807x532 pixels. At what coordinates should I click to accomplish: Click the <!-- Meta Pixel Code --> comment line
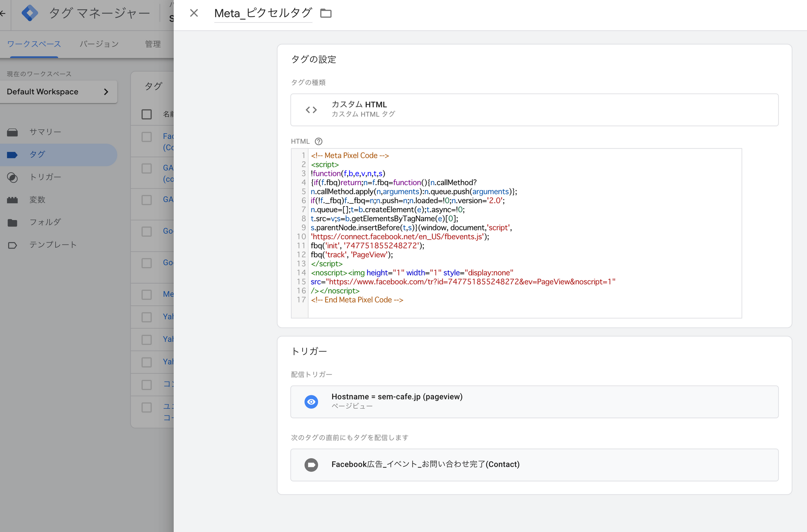[x=350, y=156]
